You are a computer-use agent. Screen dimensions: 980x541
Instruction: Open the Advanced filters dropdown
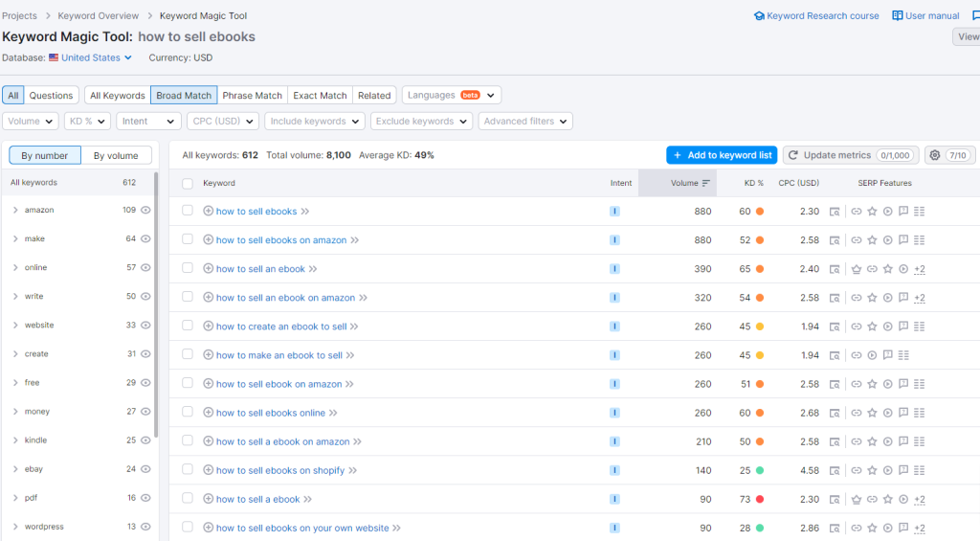[x=525, y=122]
